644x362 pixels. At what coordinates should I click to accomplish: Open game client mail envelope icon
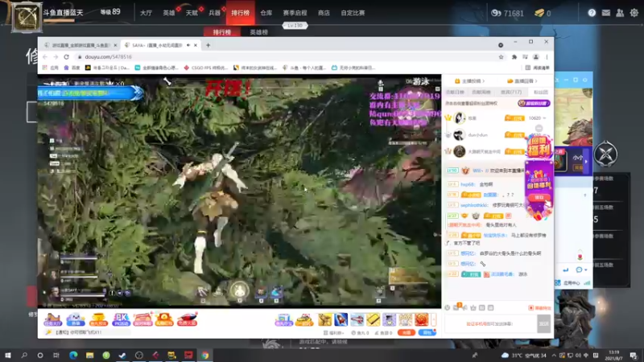click(x=606, y=13)
